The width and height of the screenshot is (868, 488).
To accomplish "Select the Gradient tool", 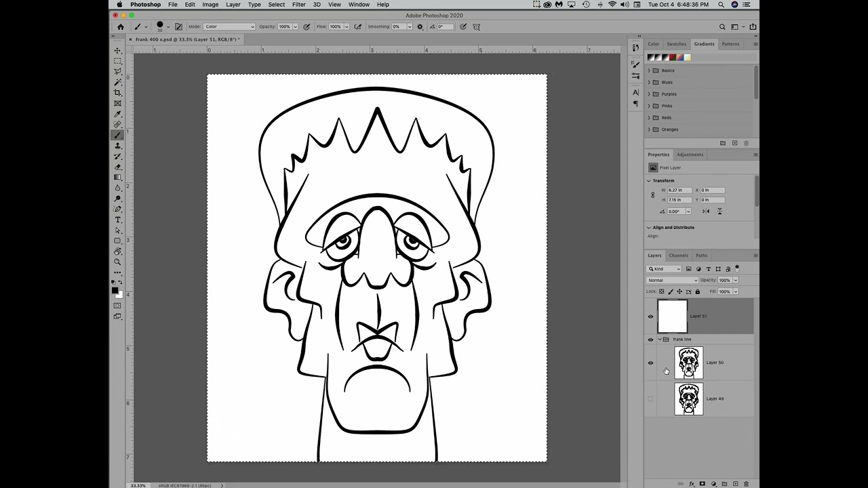I will (x=117, y=178).
